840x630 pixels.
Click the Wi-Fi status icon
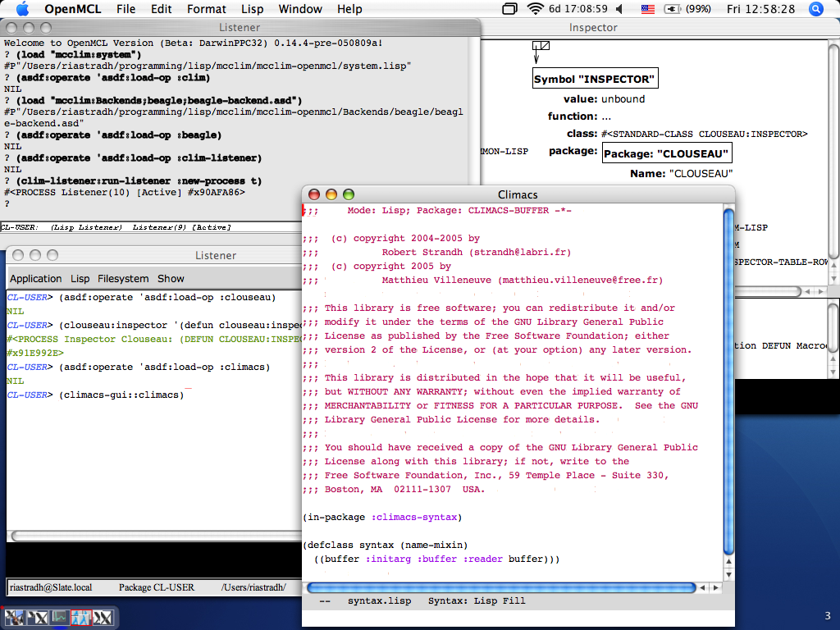(536, 9)
